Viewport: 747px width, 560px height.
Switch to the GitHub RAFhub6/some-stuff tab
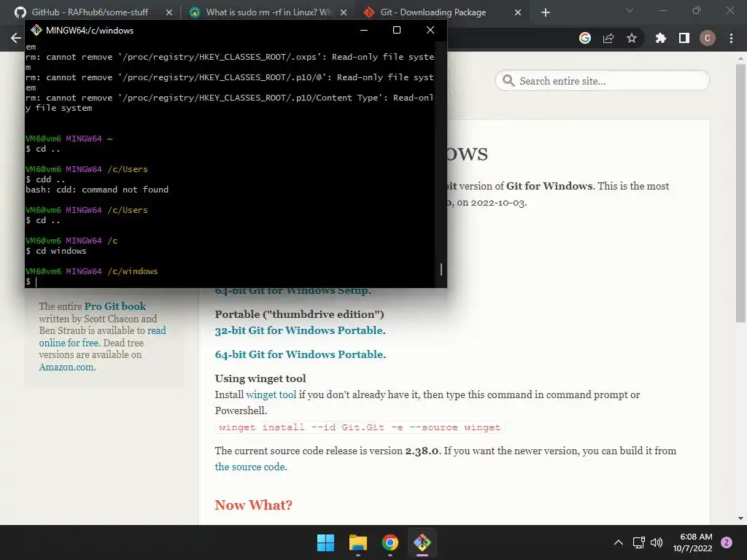[x=90, y=12]
